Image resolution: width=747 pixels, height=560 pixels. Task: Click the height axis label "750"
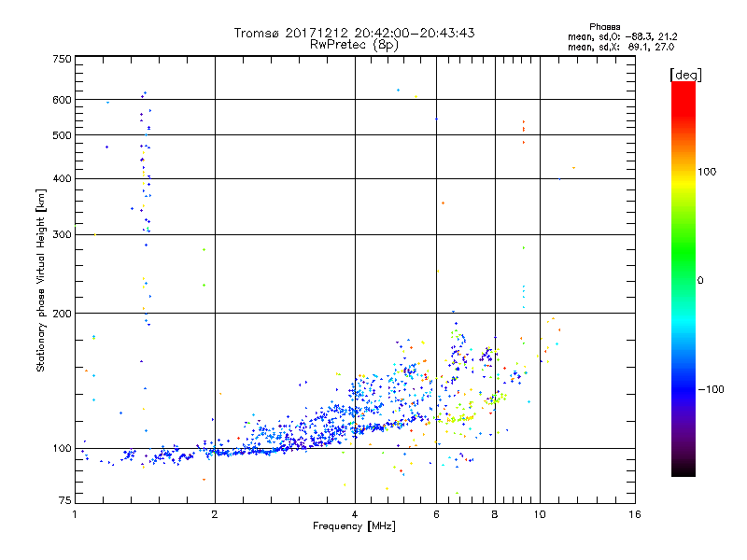(62, 59)
